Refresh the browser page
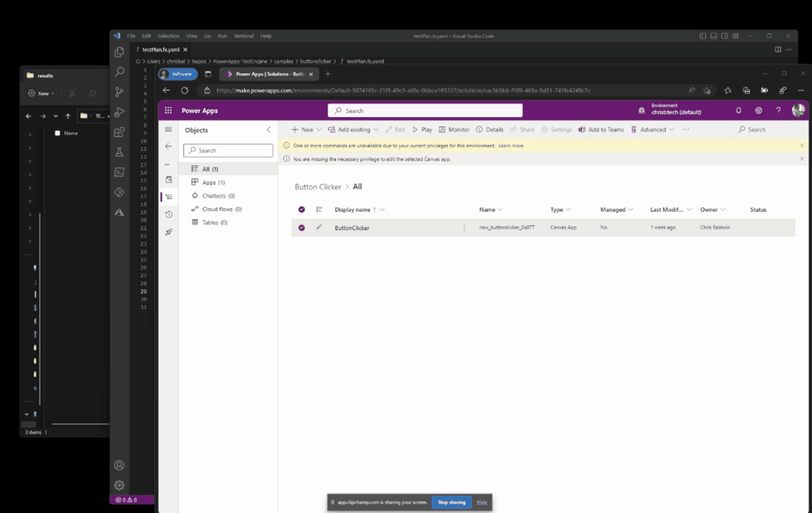The image size is (812, 513). 184,90
